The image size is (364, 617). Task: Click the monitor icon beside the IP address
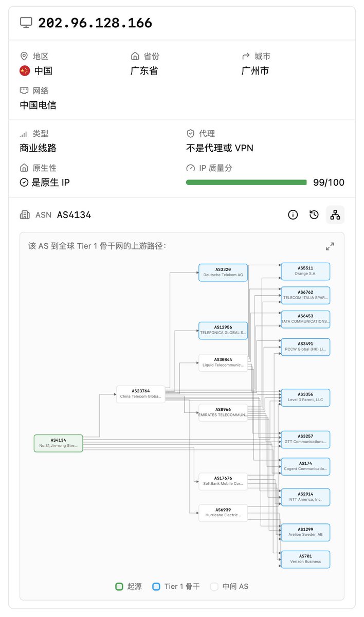(26, 23)
